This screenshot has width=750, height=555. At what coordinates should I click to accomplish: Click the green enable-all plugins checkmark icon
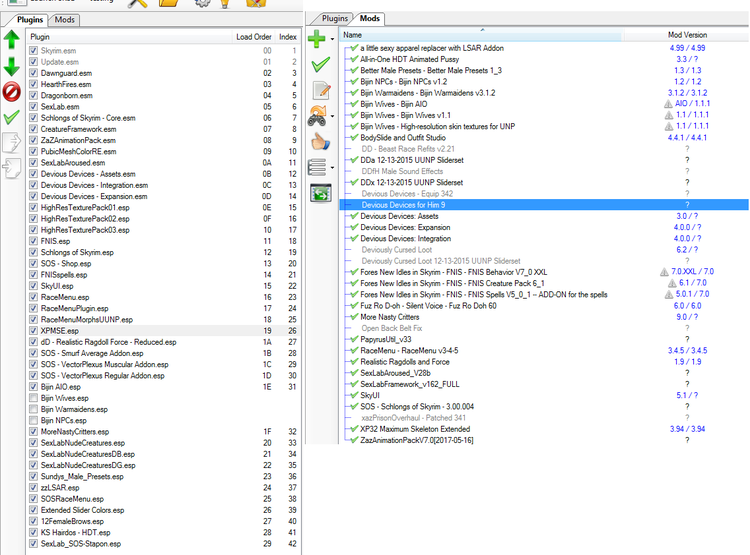pos(11,117)
